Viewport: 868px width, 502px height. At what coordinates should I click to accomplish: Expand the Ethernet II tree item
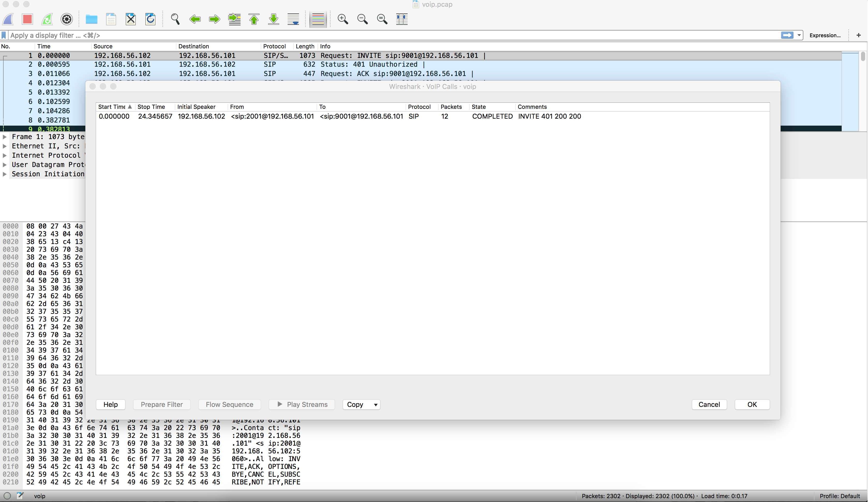(x=5, y=146)
